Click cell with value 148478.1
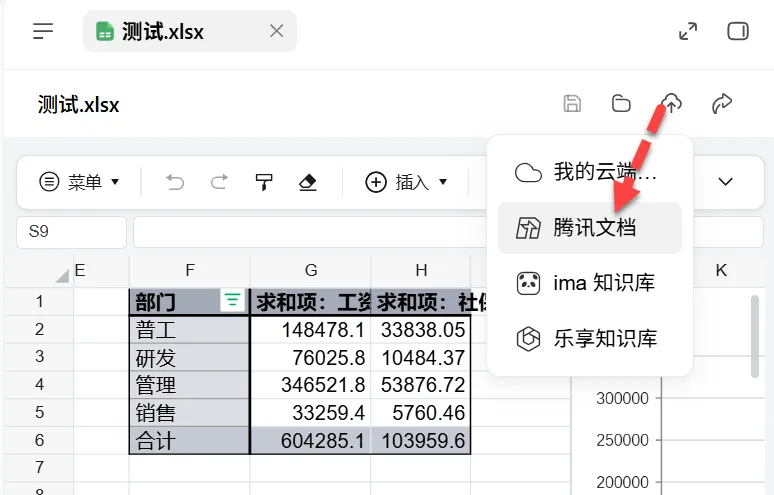The image size is (774, 495). (x=310, y=330)
